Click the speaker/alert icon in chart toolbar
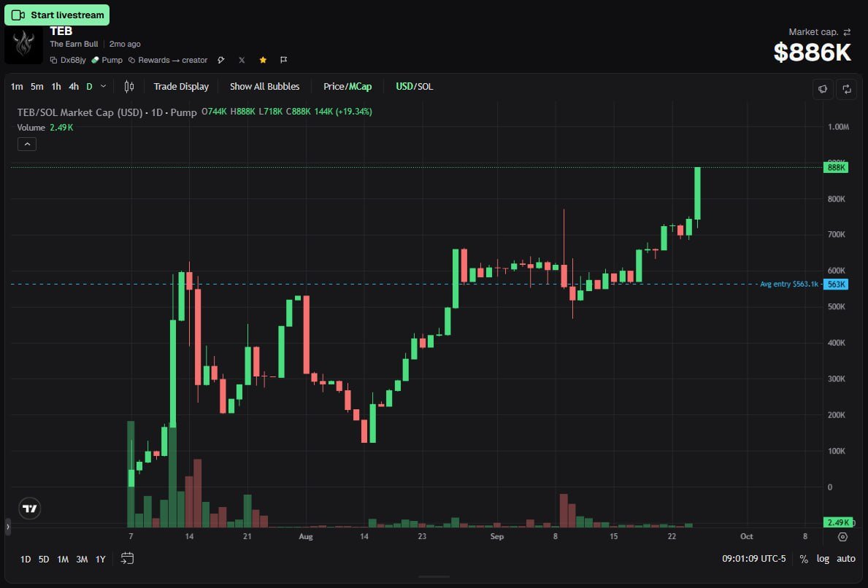This screenshot has width=868, height=588. click(823, 89)
